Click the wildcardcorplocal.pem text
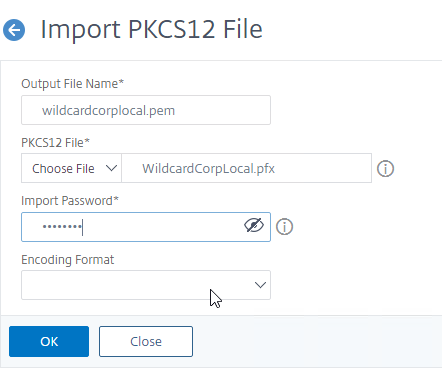The width and height of the screenshot is (442, 368). 108,110
